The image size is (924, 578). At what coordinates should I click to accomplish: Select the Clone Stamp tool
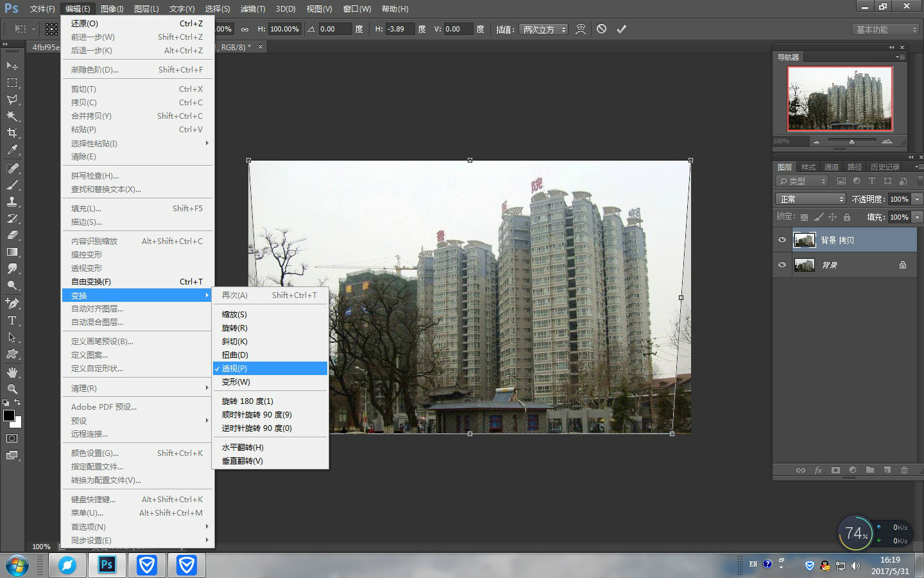coord(13,202)
